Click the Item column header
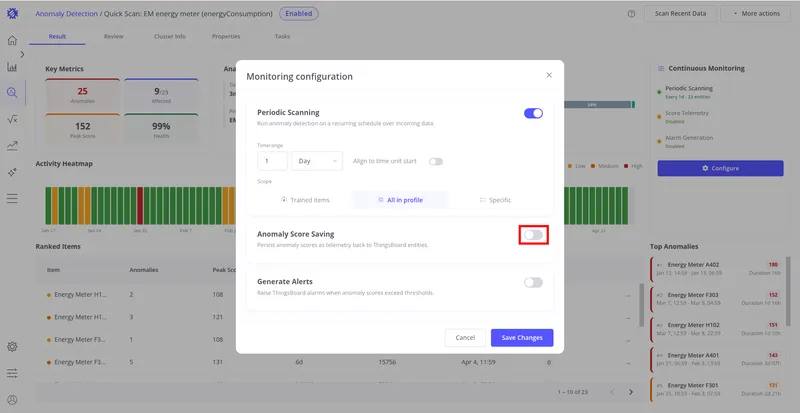Viewport: 800px width, 413px height. [x=53, y=270]
